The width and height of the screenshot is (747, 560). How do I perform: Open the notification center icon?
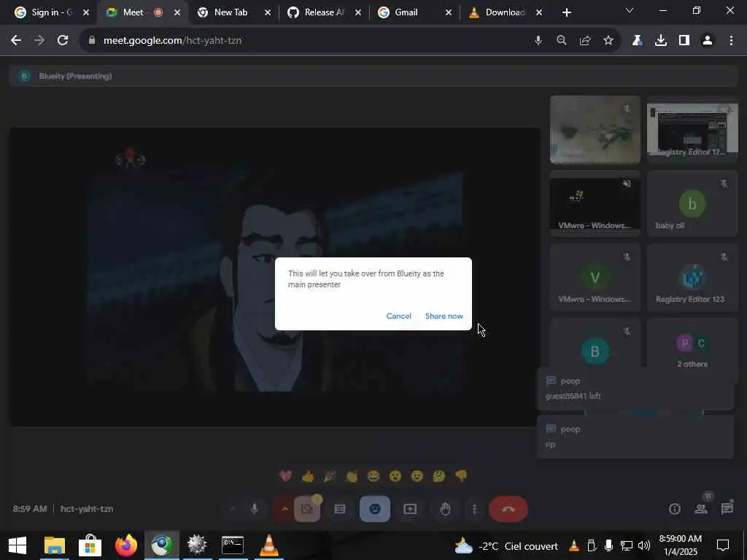(723, 545)
